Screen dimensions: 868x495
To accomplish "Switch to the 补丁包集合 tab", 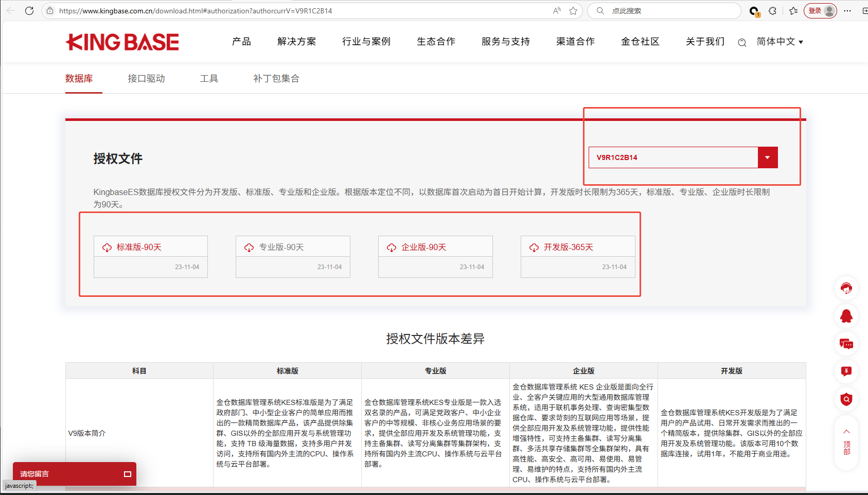I will point(276,78).
